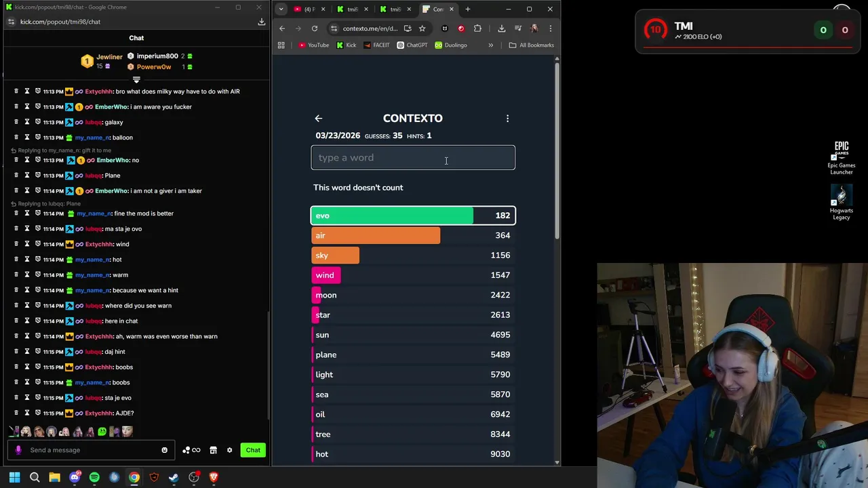
Task: Open the YouTube bookmark
Action: 314,45
